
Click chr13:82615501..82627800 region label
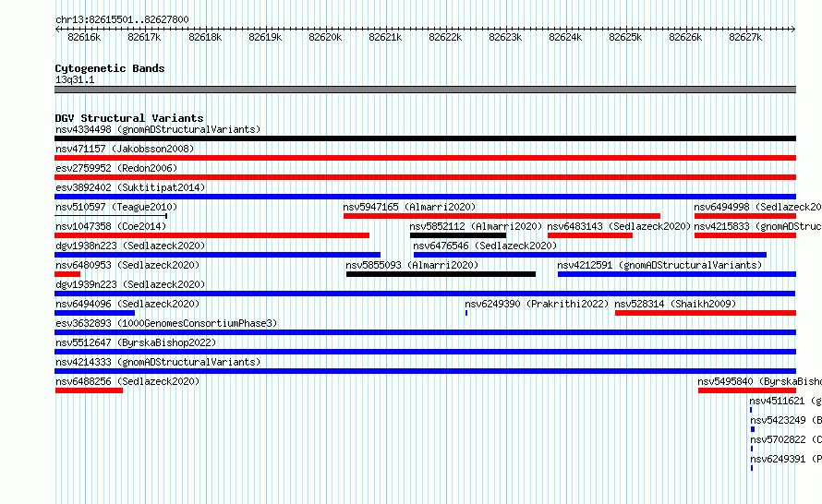click(122, 19)
